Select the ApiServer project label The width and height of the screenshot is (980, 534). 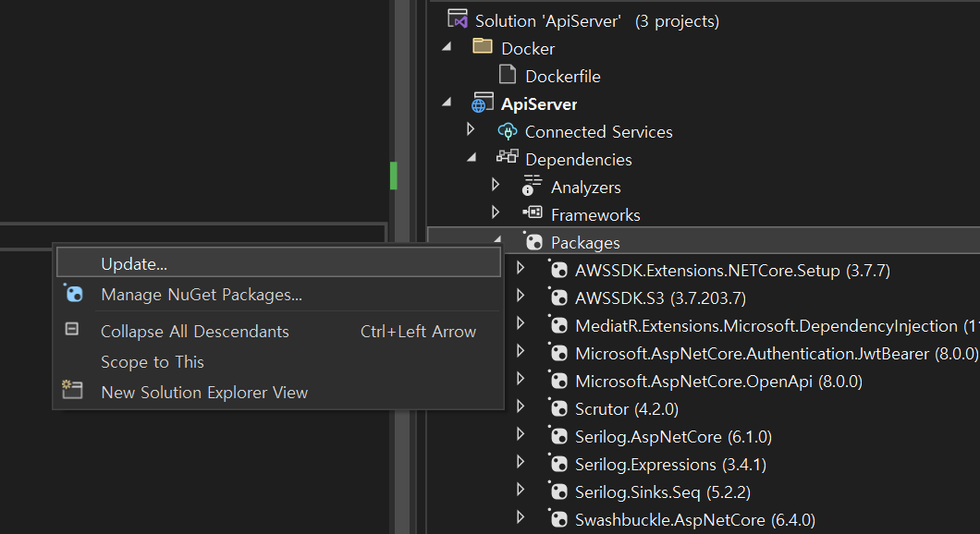coord(539,103)
